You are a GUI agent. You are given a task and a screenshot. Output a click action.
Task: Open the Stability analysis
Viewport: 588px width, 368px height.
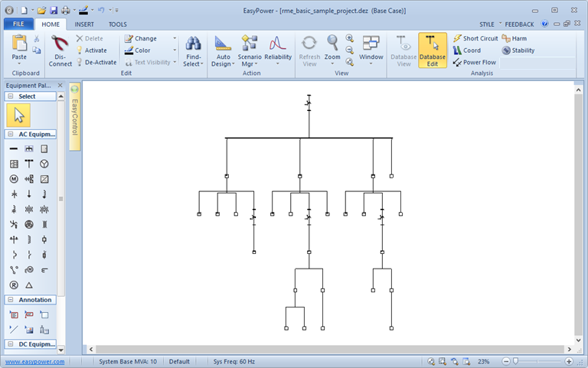[518, 50]
